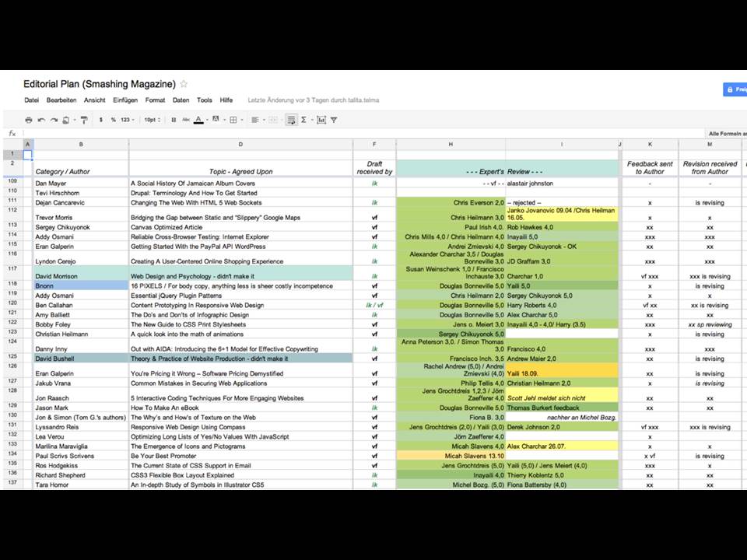The width and height of the screenshot is (747, 560).
Task: Toggle strikethrough formatting
Action: (x=186, y=120)
